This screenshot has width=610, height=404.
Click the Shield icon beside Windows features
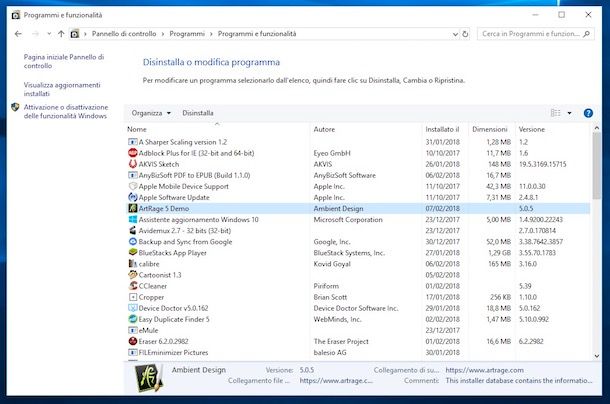click(x=15, y=107)
